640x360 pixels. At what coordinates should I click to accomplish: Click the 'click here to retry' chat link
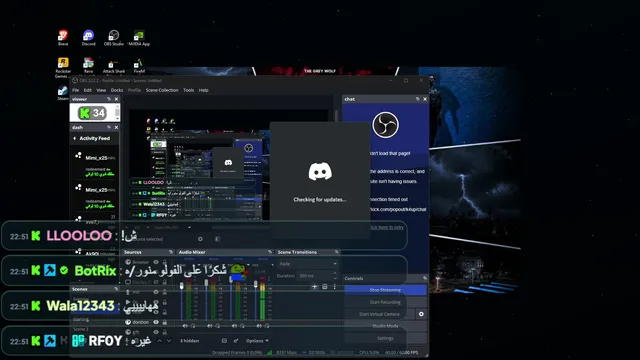tap(387, 227)
